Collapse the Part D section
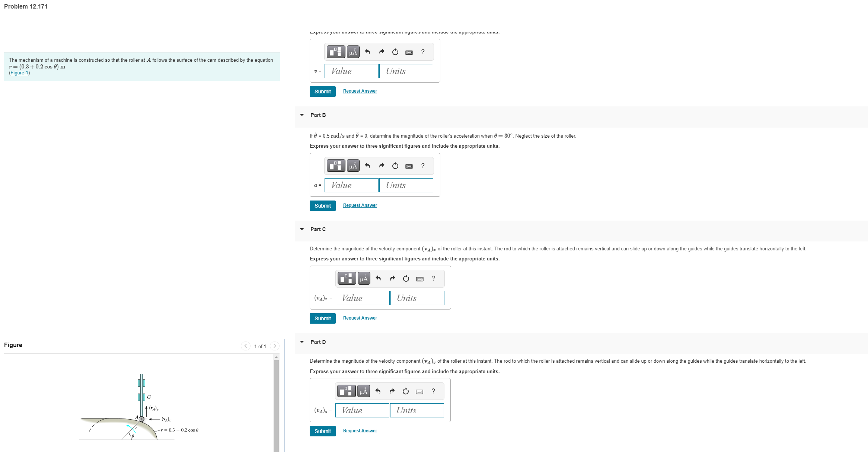Image resolution: width=868 pixels, height=452 pixels. pyautogui.click(x=302, y=342)
